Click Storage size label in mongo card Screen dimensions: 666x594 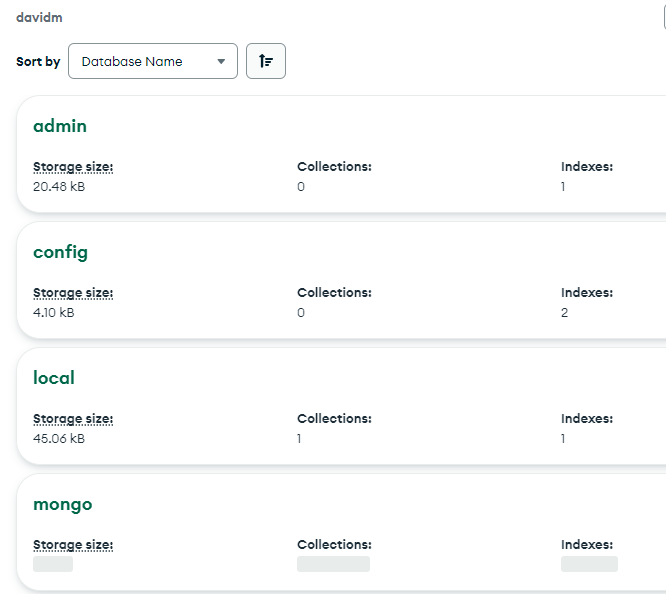pos(73,545)
